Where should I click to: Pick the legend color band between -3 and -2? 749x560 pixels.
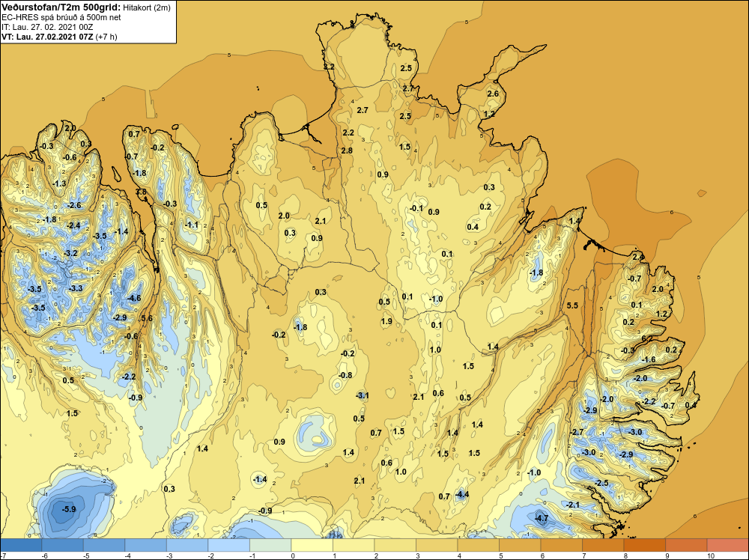187,545
